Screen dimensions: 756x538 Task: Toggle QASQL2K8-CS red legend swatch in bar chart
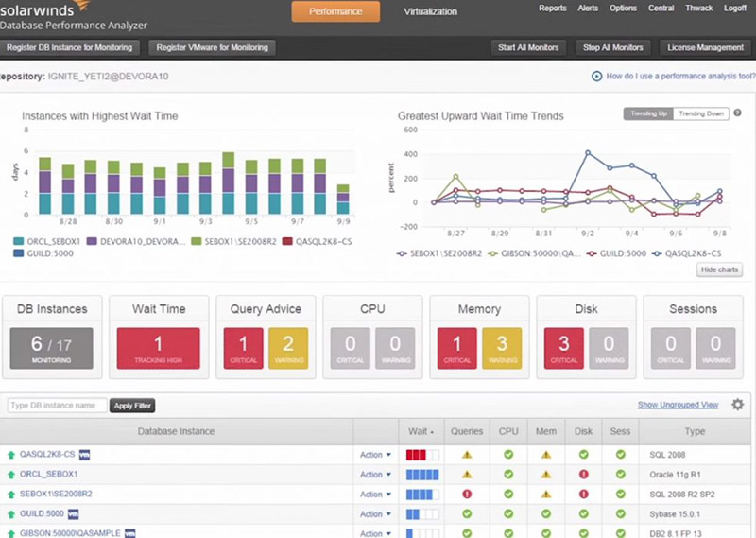coord(287,241)
